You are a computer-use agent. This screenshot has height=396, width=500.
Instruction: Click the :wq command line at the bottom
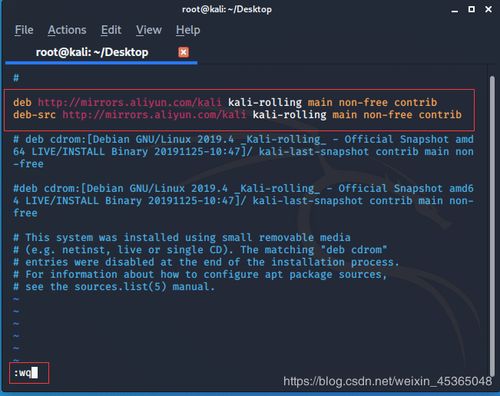[x=29, y=373]
